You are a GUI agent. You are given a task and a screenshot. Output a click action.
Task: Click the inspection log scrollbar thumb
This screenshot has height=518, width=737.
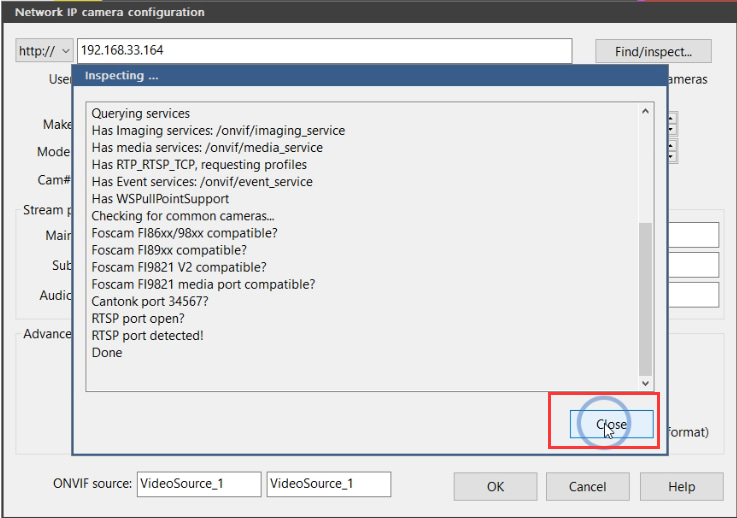(645, 299)
